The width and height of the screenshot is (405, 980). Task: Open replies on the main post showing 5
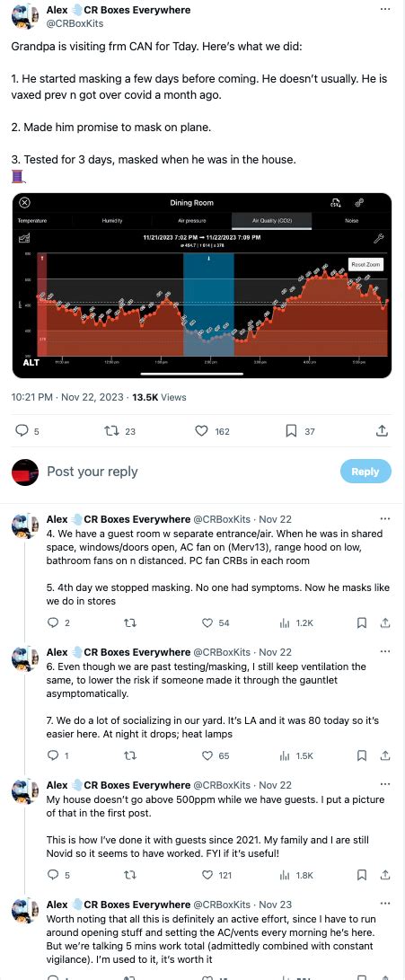28,430
